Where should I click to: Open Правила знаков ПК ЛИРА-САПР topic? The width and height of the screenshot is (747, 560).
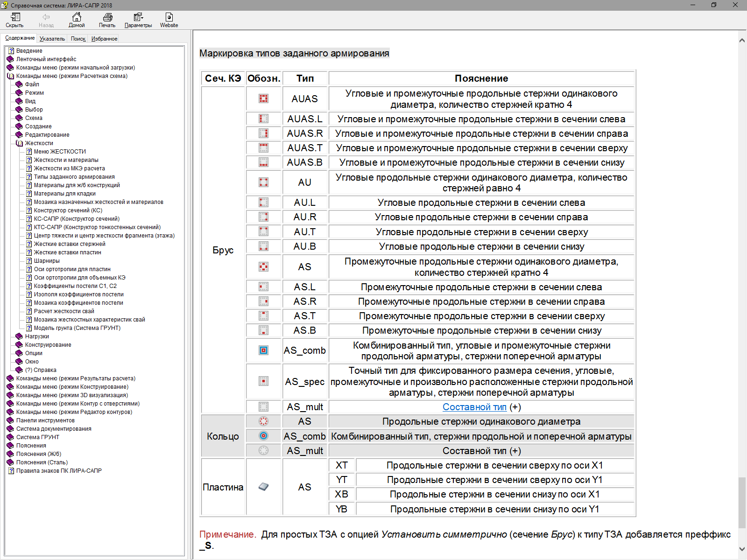tap(59, 471)
